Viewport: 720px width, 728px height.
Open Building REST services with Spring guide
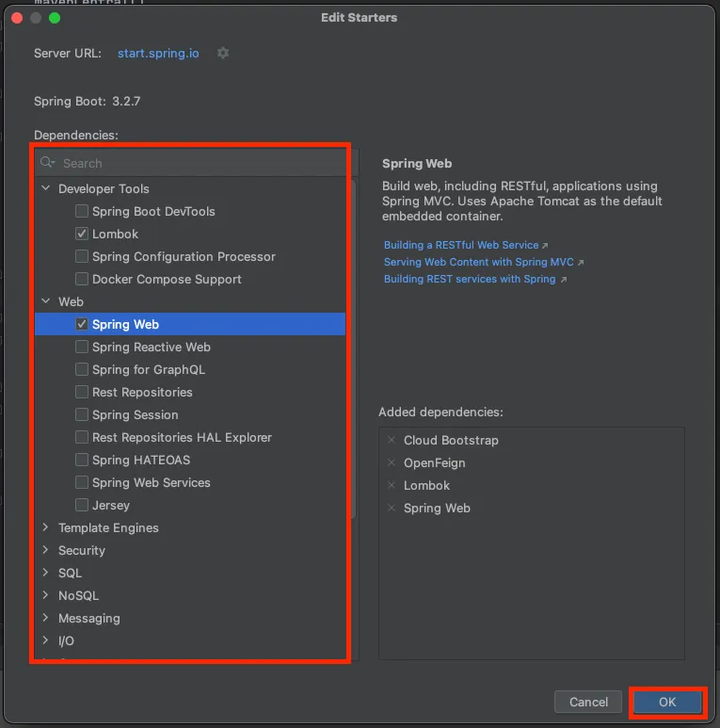click(x=470, y=279)
